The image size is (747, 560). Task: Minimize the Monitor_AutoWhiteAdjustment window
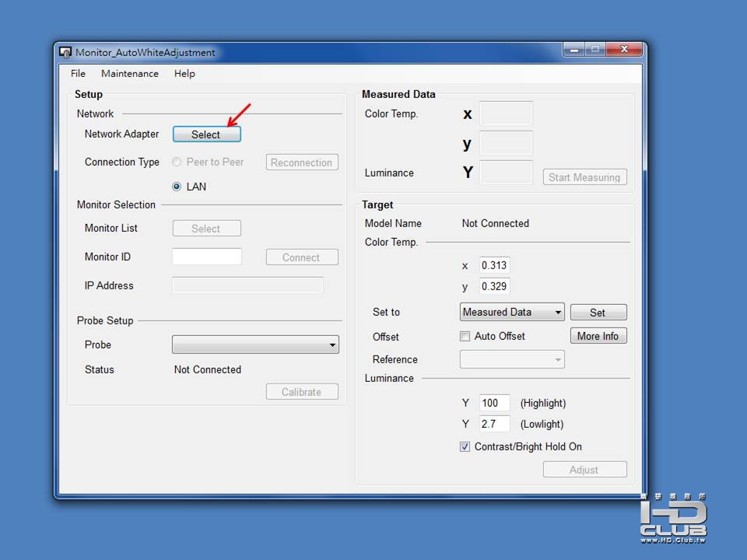point(574,49)
